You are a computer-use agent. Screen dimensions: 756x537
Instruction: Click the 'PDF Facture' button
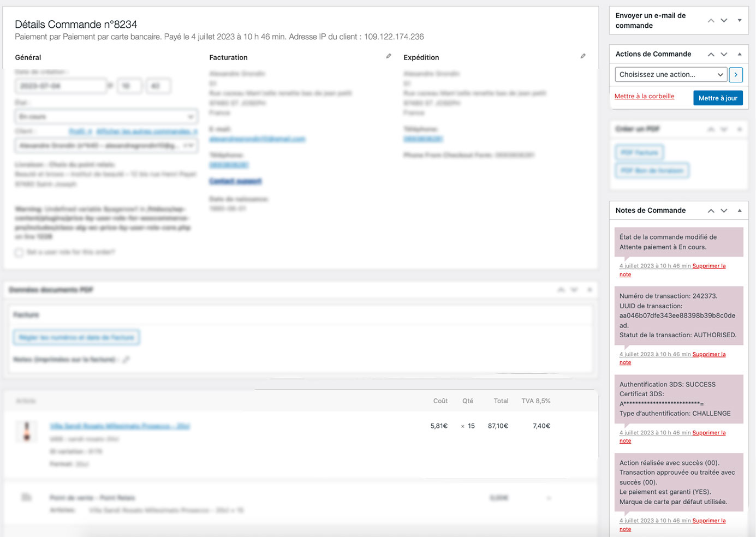[639, 153]
